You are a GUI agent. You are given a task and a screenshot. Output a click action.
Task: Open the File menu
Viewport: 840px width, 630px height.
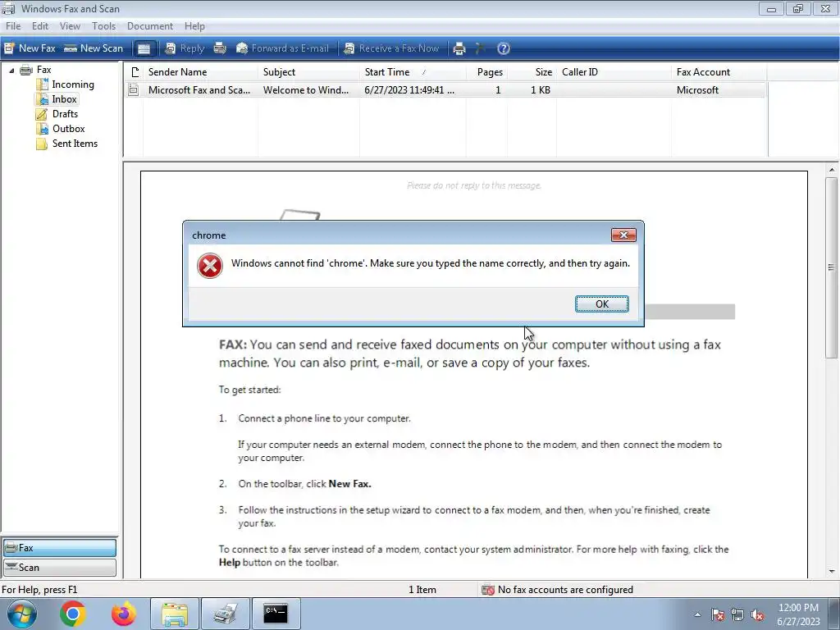click(13, 26)
